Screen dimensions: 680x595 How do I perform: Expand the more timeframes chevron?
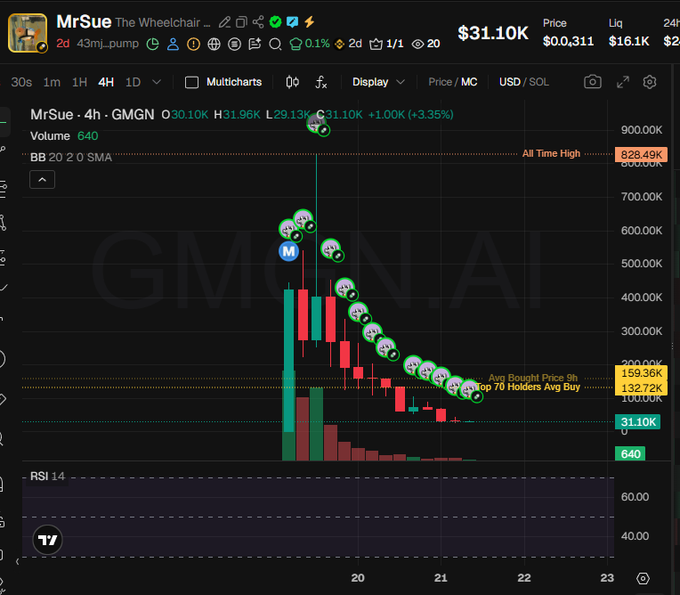click(x=157, y=82)
